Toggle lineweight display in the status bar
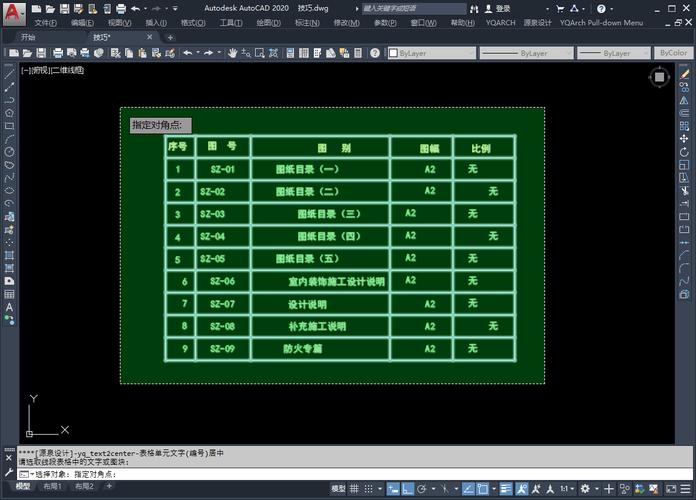The height and width of the screenshot is (500, 696). tap(506, 489)
